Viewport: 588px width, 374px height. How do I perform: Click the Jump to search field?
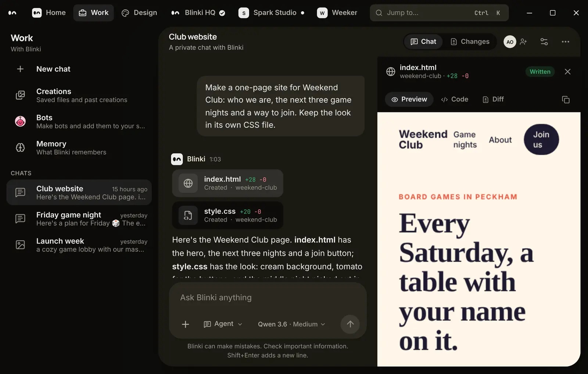tap(439, 13)
